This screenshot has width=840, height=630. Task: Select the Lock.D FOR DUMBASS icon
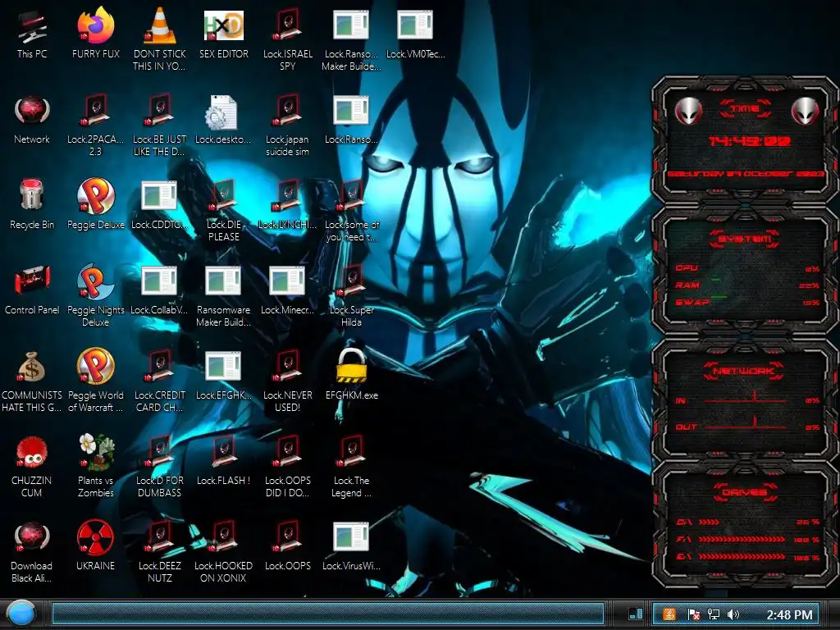point(159,451)
